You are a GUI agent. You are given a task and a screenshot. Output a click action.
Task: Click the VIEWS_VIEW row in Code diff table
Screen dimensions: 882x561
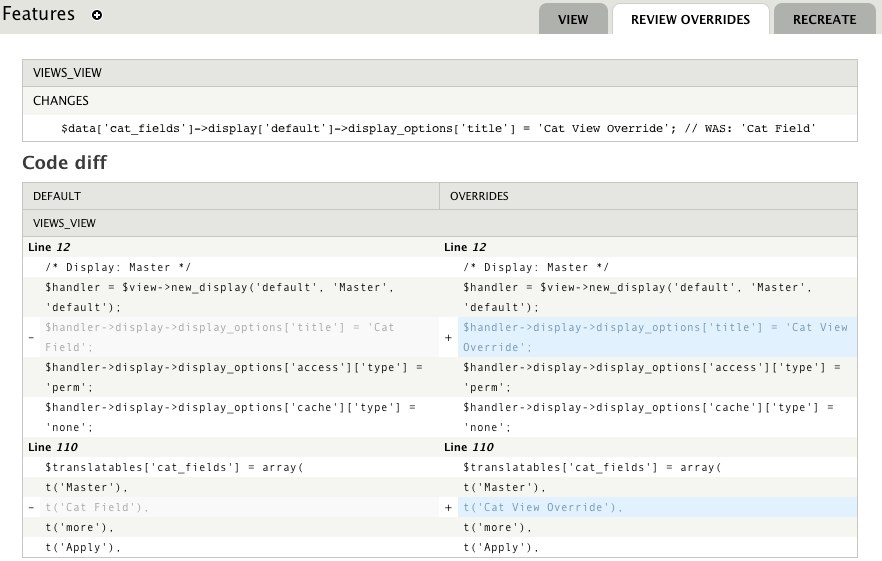(440, 223)
